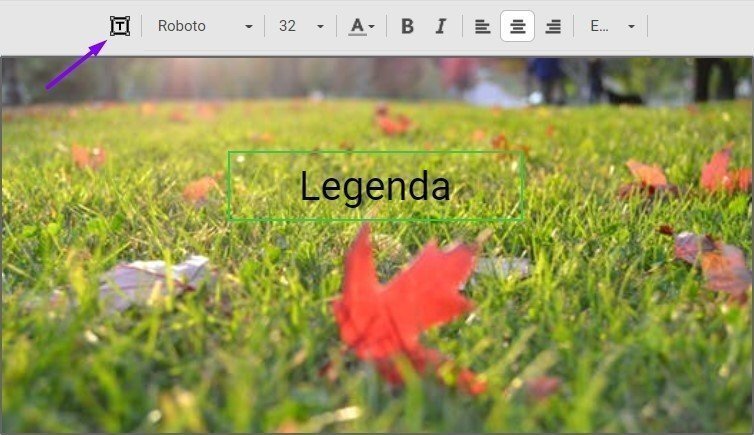Click the truncated "E..." menu label
Viewport: 754px width, 435px height.
(x=599, y=26)
